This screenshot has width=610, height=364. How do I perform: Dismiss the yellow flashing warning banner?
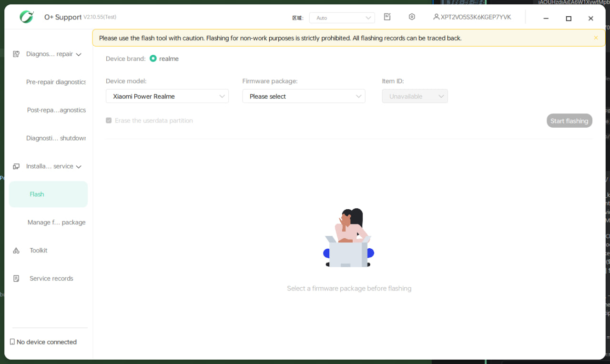point(595,38)
